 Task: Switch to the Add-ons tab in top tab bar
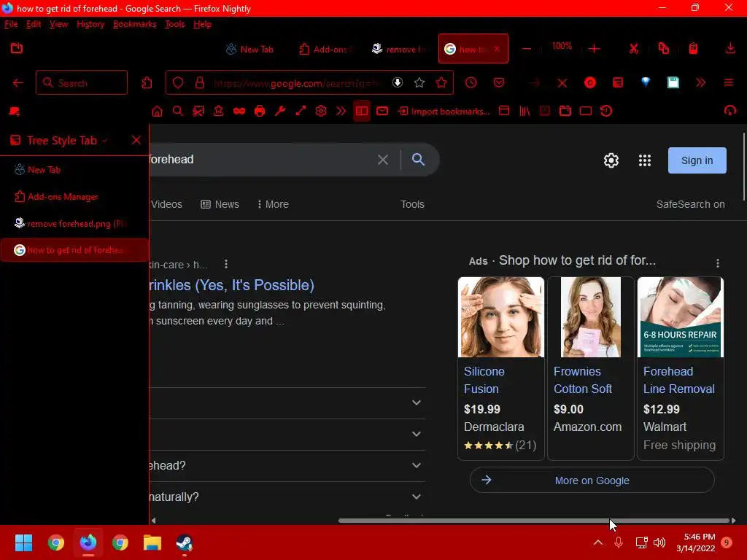(326, 49)
